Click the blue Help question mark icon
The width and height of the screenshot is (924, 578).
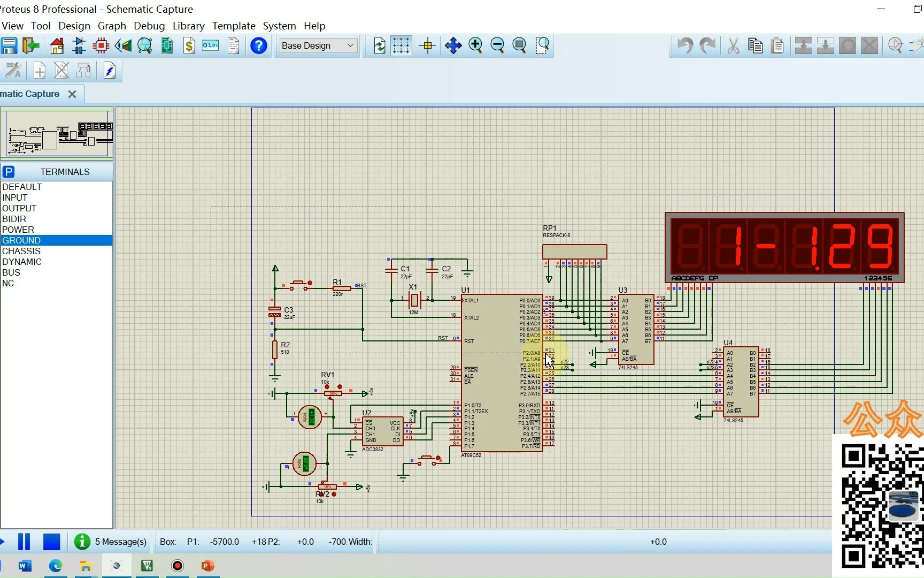[x=259, y=45]
